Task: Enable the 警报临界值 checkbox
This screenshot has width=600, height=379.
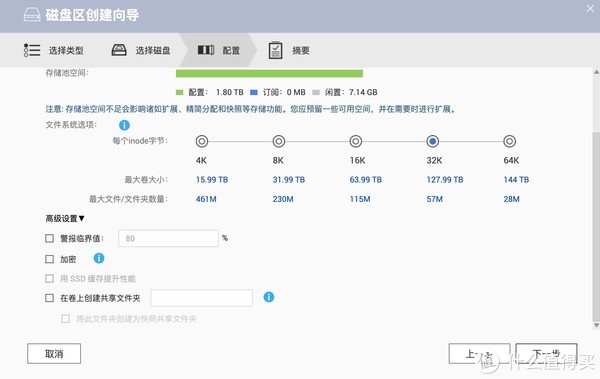Action: [49, 239]
